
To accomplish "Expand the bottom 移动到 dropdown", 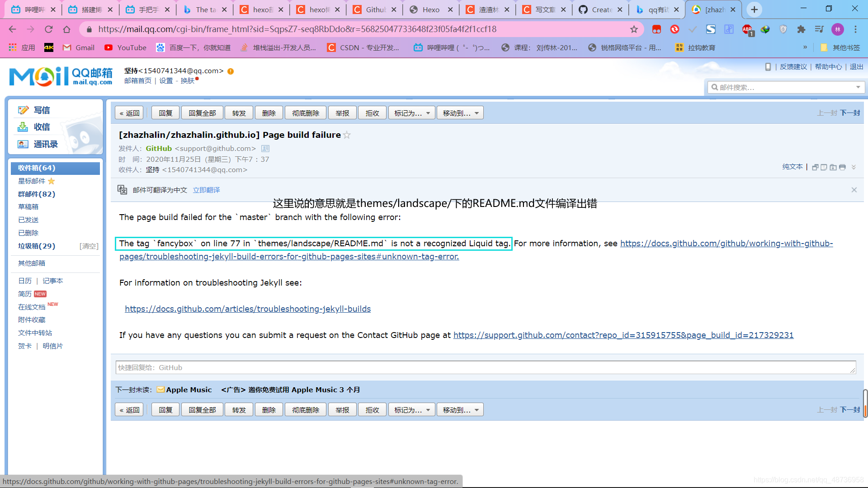I will (x=460, y=410).
